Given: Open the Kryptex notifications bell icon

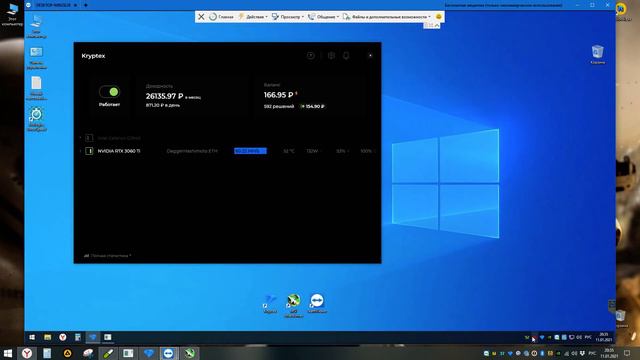Looking at the screenshot, I should tap(346, 56).
